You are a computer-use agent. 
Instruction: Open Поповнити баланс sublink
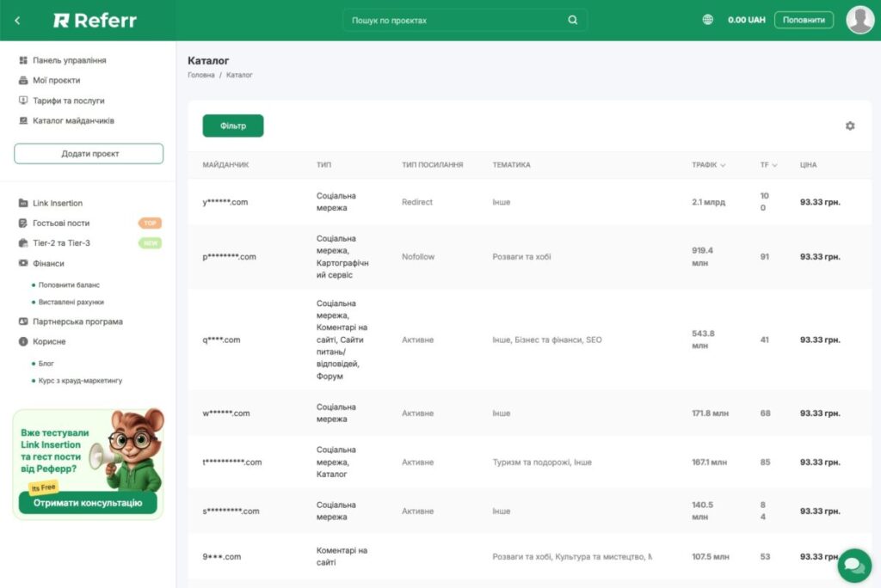pyautogui.click(x=69, y=285)
